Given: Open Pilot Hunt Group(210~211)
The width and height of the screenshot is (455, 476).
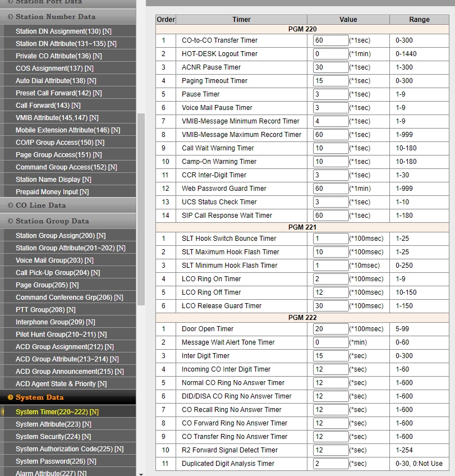Looking at the screenshot, I should (62, 335).
